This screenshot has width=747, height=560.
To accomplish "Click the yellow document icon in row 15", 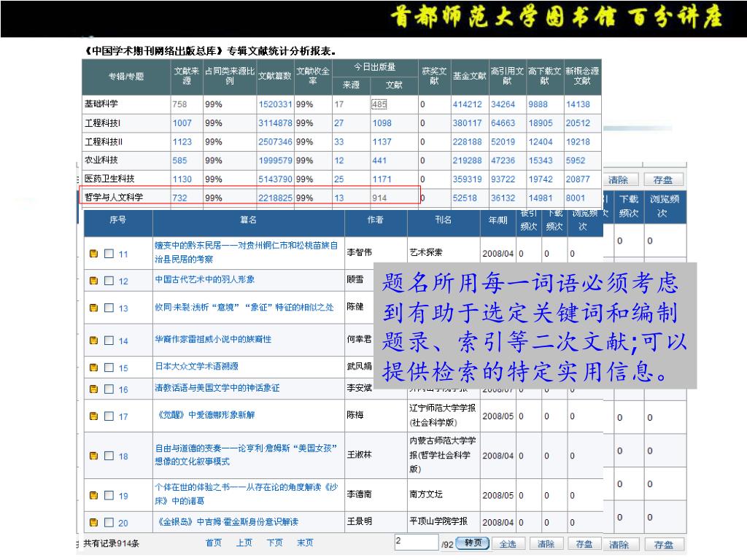I will click(94, 367).
